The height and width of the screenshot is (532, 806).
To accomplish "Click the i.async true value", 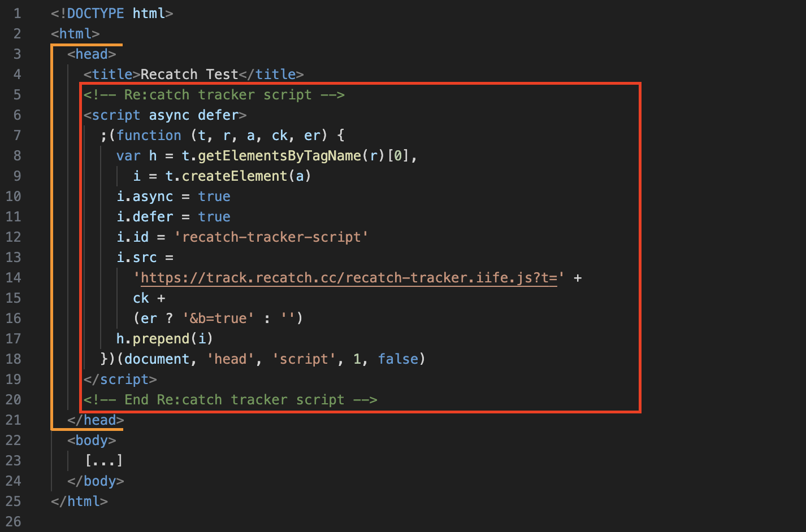I will [214, 197].
